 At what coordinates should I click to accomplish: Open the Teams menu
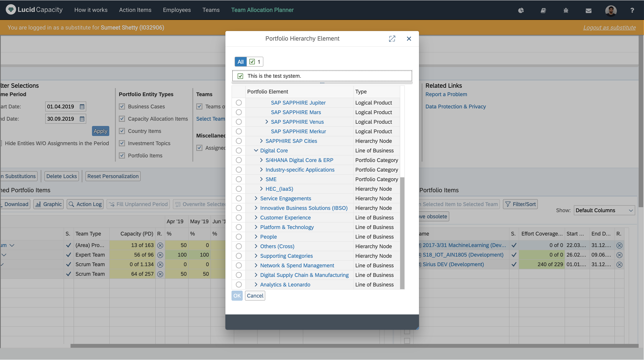pyautogui.click(x=211, y=10)
